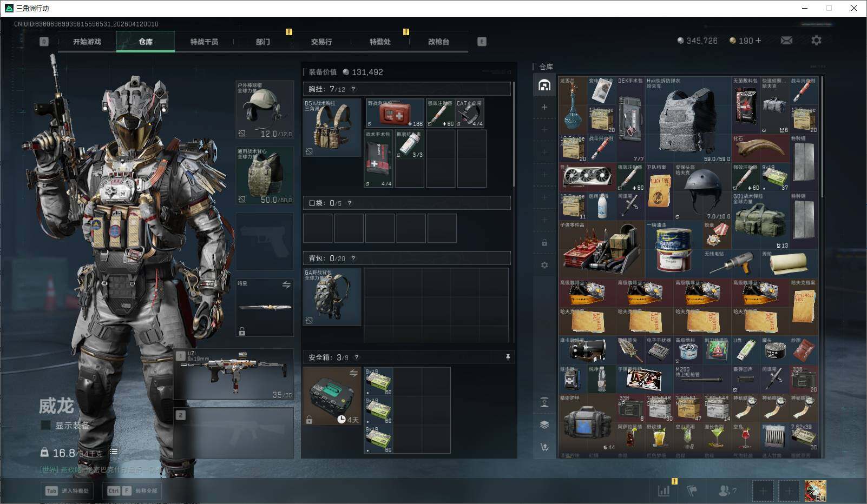Image resolution: width=867 pixels, height=504 pixels.
Task: Open the mail envelope icon
Action: coord(786,41)
